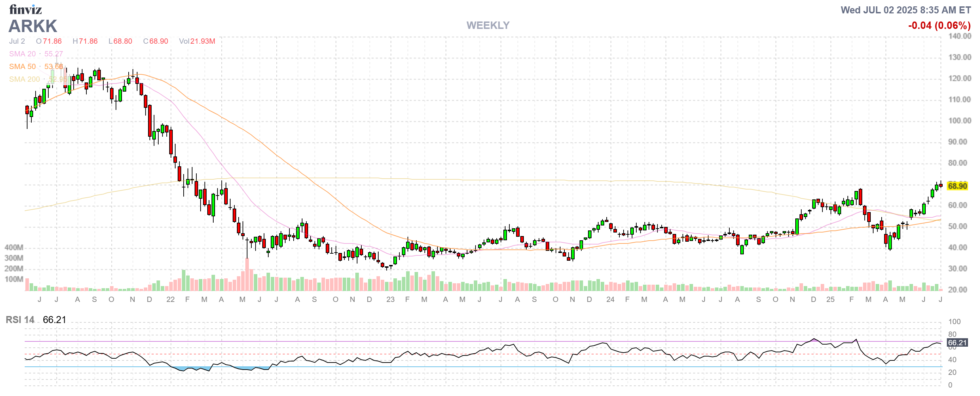Image resolution: width=980 pixels, height=396 pixels.
Task: Click the WEEKLY timeframe label
Action: click(x=488, y=25)
